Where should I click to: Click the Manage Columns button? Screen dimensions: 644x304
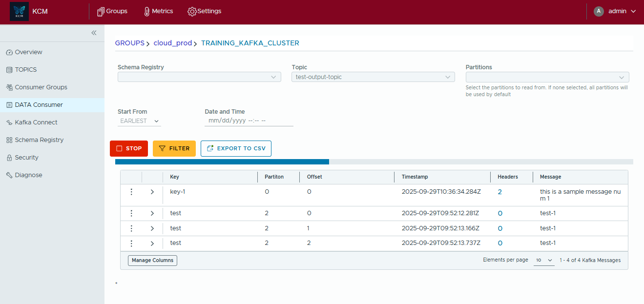click(152, 261)
